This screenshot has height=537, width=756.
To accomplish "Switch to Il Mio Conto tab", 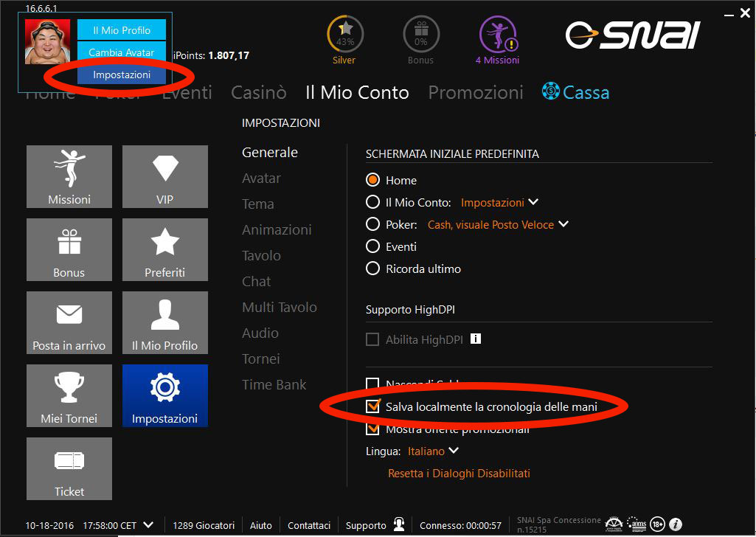I will pos(357,92).
